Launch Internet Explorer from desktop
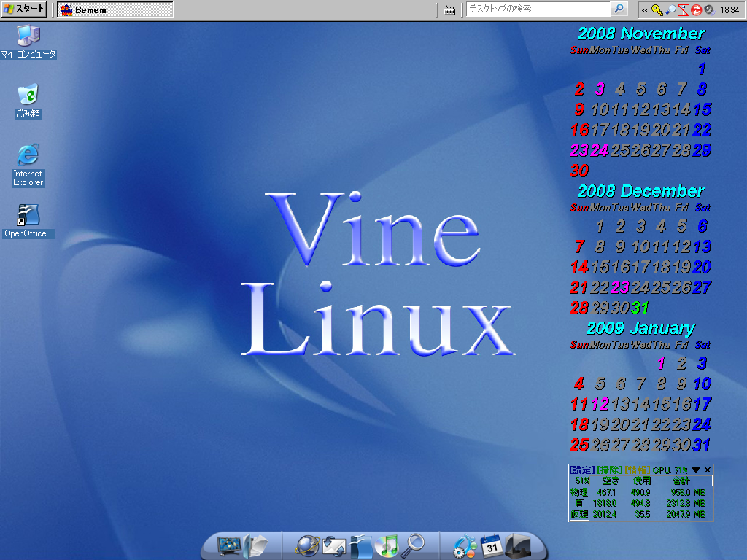 tap(28, 166)
